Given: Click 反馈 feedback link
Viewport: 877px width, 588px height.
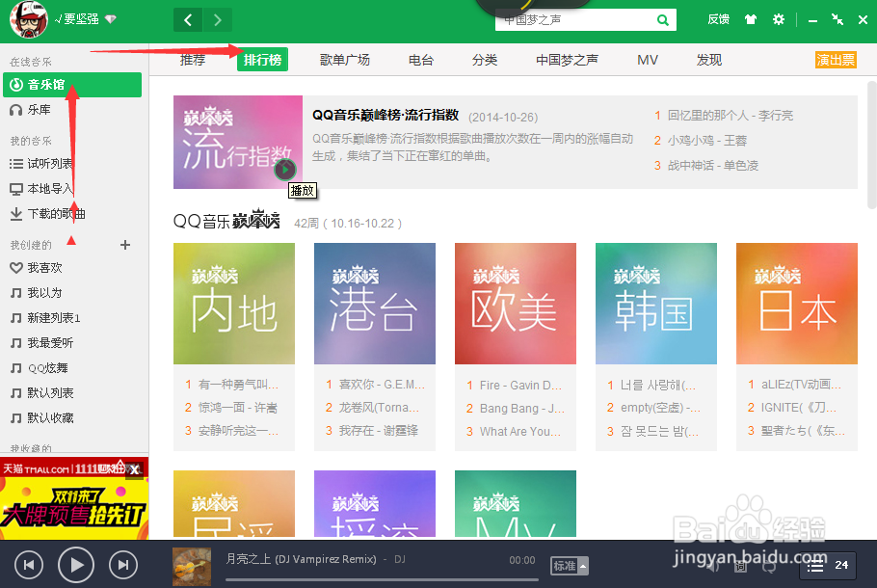Looking at the screenshot, I should pos(718,19).
